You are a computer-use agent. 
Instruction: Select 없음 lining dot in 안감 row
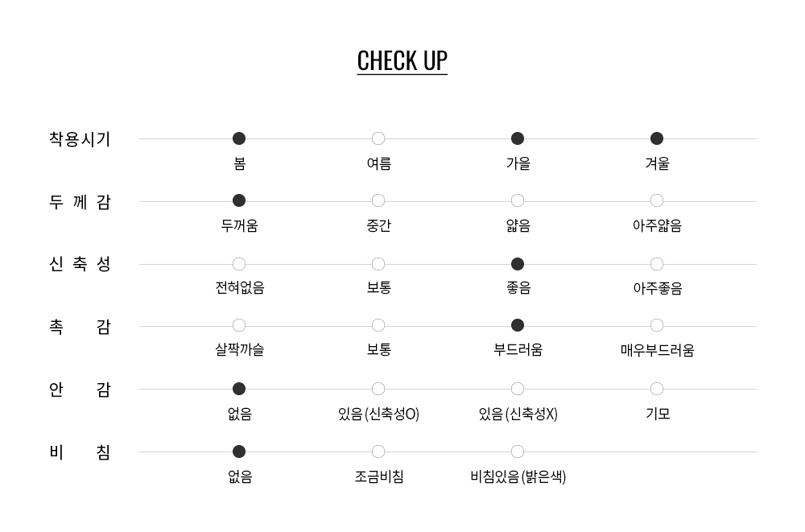pos(239,389)
